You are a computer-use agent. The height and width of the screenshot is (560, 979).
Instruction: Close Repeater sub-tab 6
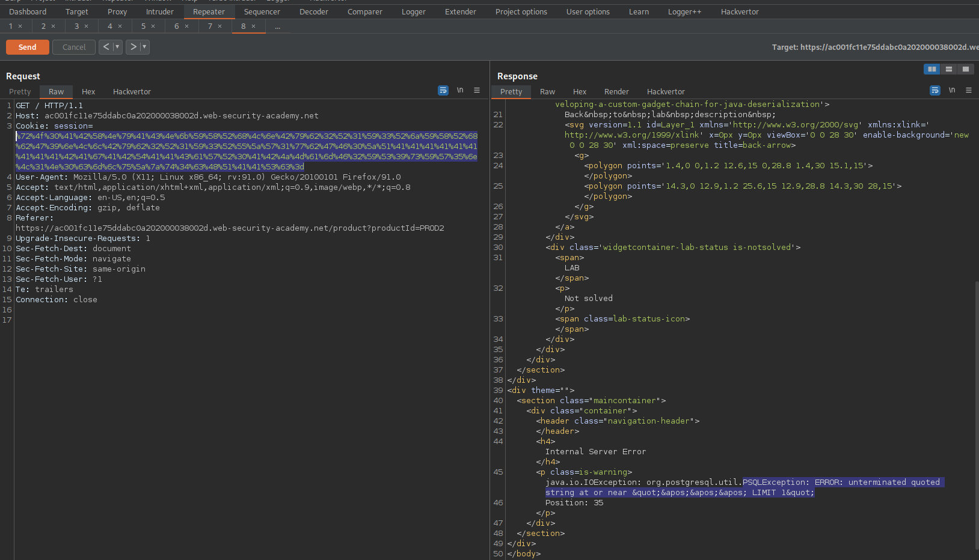(x=186, y=26)
